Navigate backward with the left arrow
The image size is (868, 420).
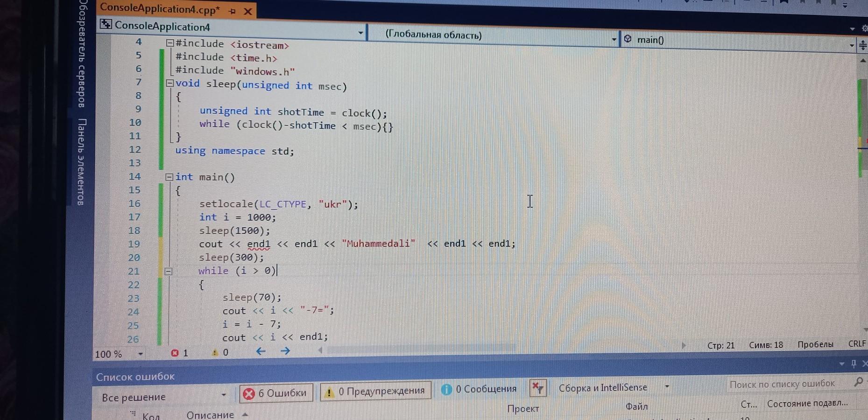point(261,351)
